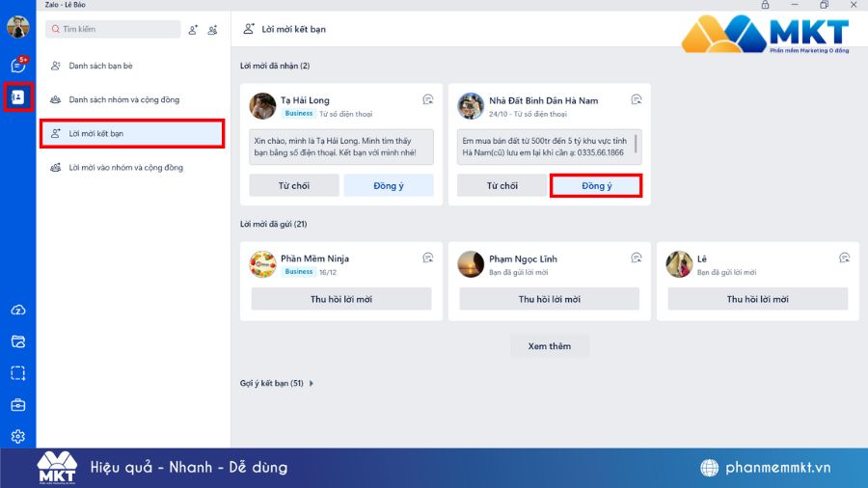Message Tạ Hải Long via chat icon

tap(427, 99)
